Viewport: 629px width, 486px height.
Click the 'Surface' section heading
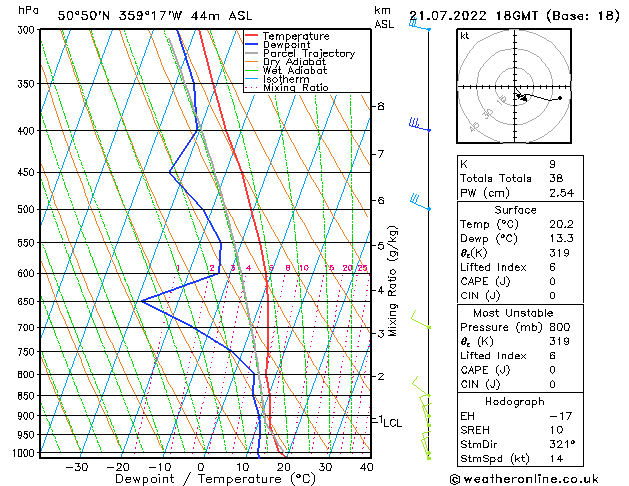(515, 210)
